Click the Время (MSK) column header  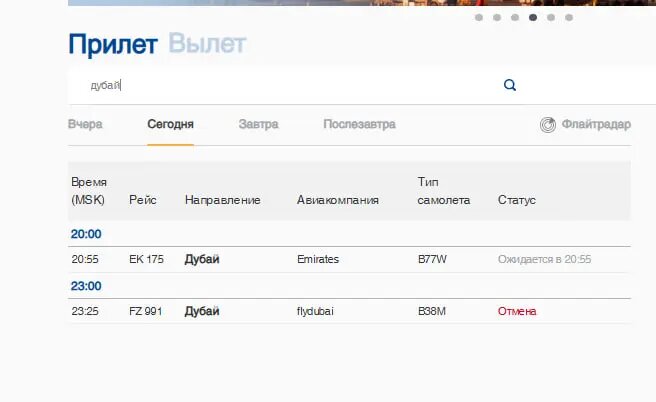coord(89,191)
